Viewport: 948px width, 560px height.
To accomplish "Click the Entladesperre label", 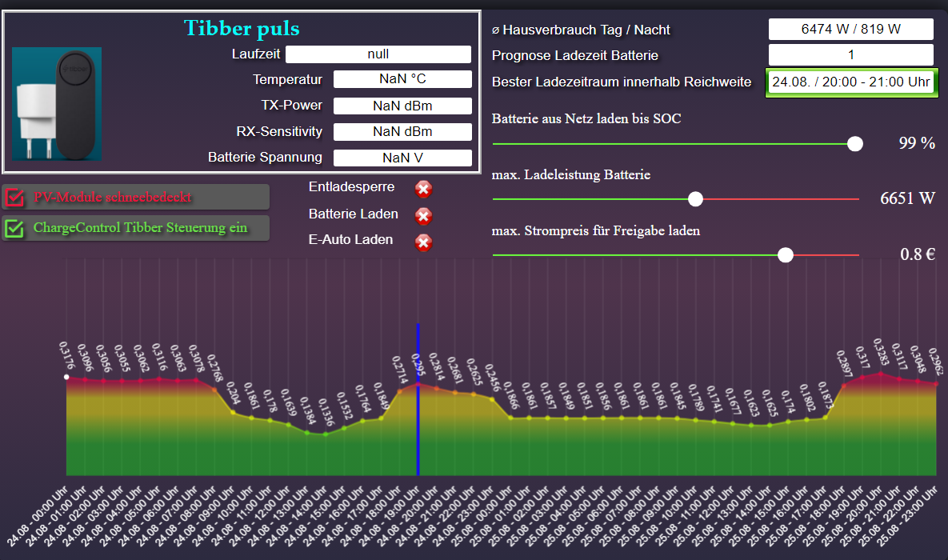I will [351, 187].
